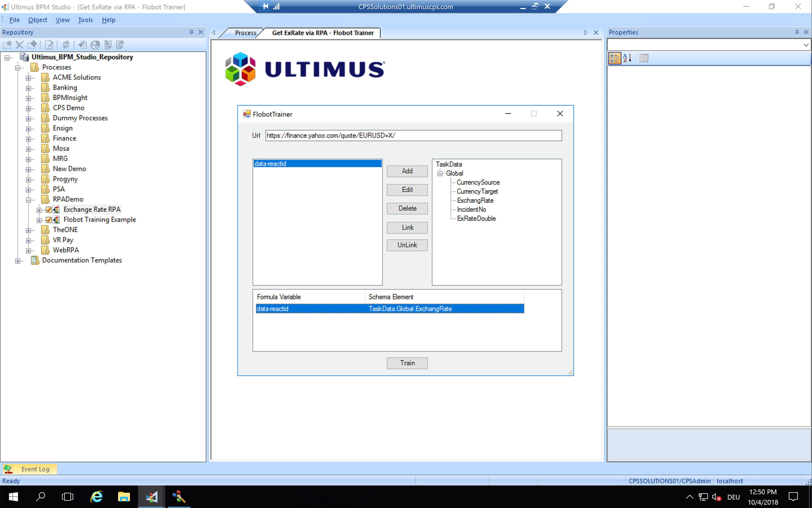Open the Help menu
Image resolution: width=812 pixels, height=508 pixels.
[108, 20]
